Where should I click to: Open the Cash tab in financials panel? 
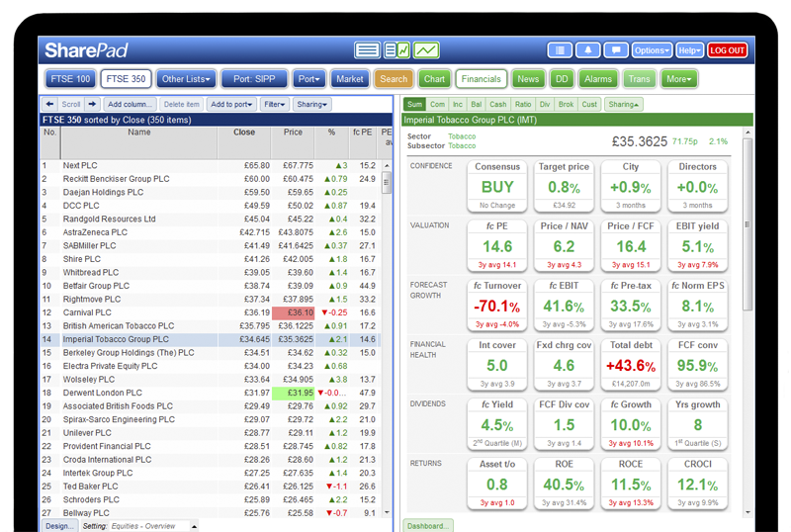pos(498,104)
